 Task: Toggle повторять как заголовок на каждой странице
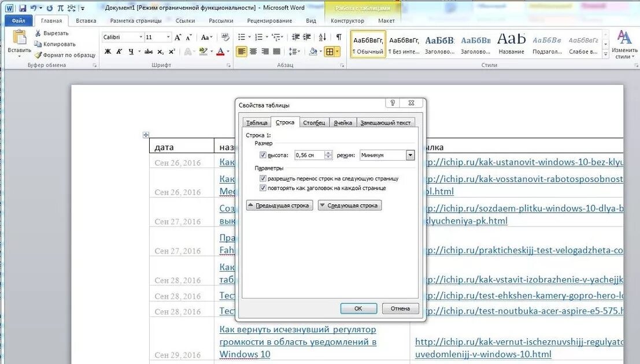[262, 188]
